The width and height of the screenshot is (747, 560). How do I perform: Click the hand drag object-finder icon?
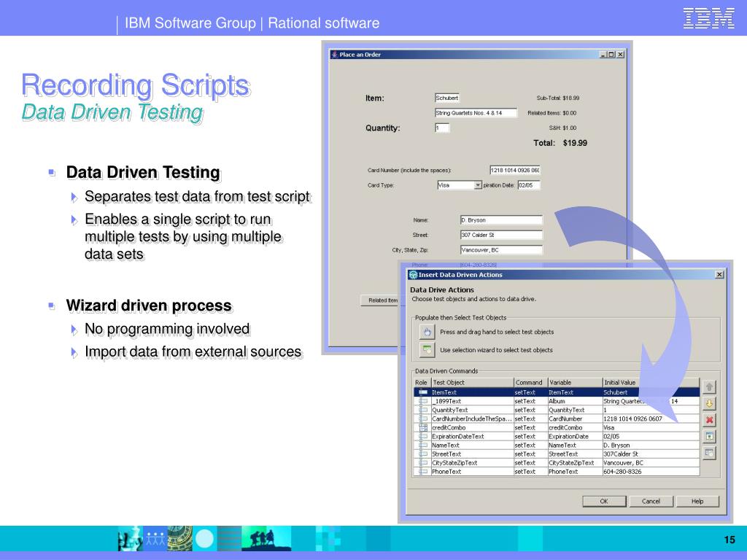point(427,332)
